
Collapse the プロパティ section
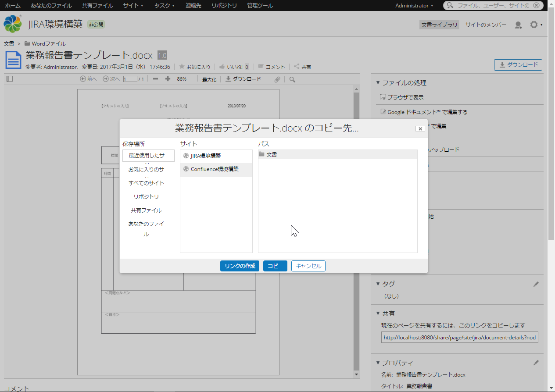coord(395,363)
